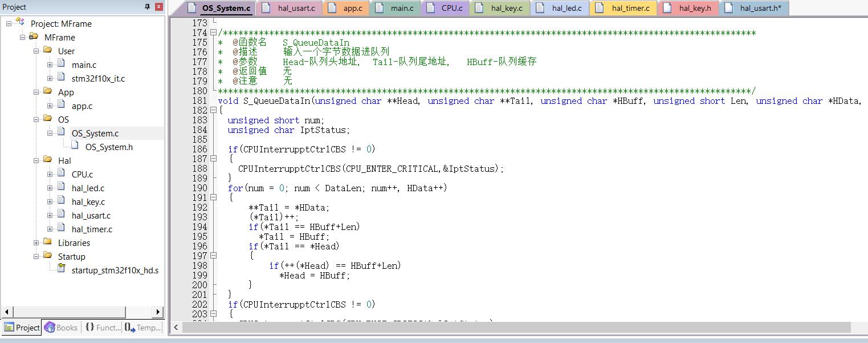868x343 pixels.
Task: Collapse OS_System.c file node in the tree
Action: [50, 133]
